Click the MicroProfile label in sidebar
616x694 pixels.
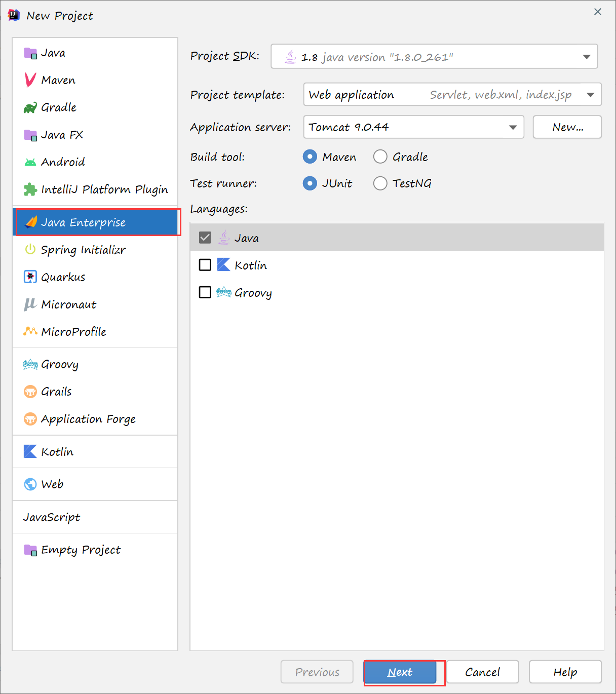[x=74, y=332]
